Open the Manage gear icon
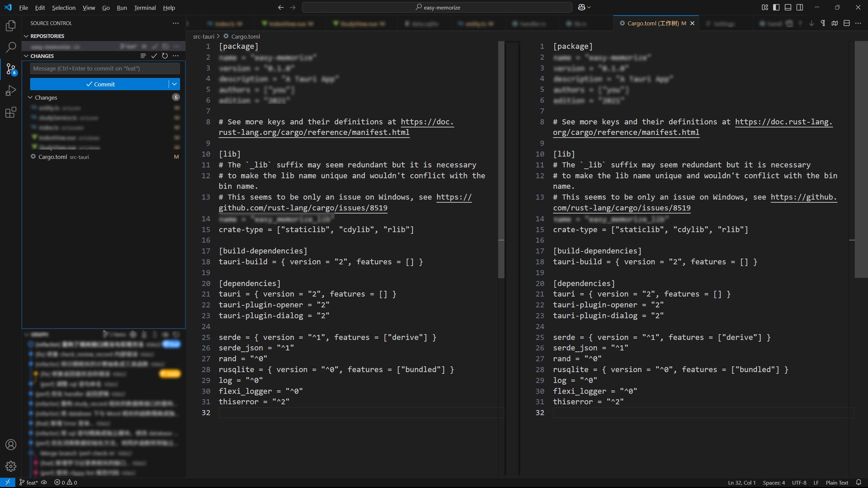This screenshot has height=488, width=868. click(11, 466)
